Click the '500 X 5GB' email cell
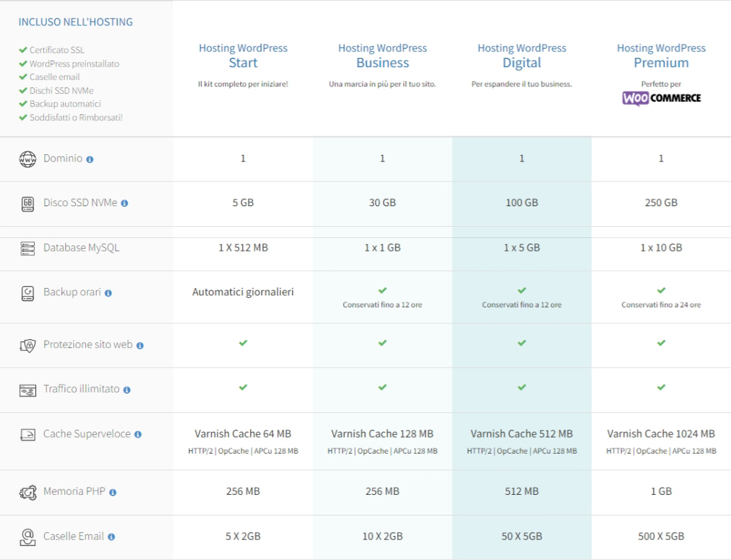This screenshot has width=731, height=560. click(x=661, y=536)
